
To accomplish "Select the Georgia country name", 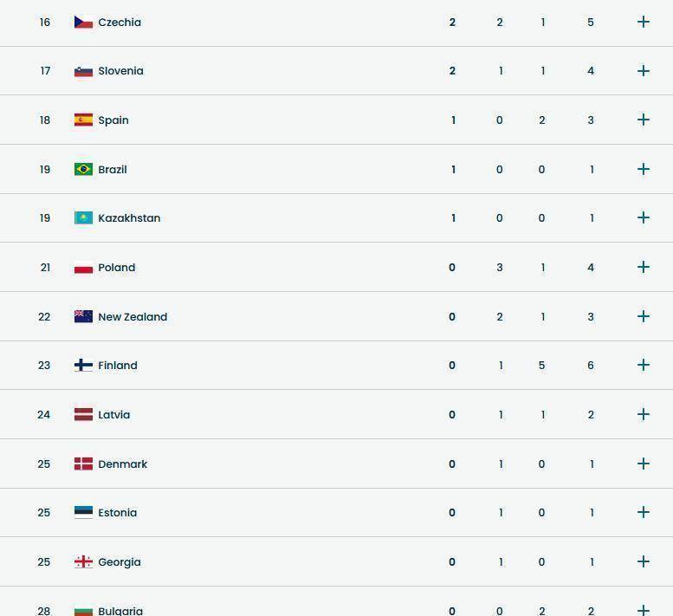I will pyautogui.click(x=120, y=562).
